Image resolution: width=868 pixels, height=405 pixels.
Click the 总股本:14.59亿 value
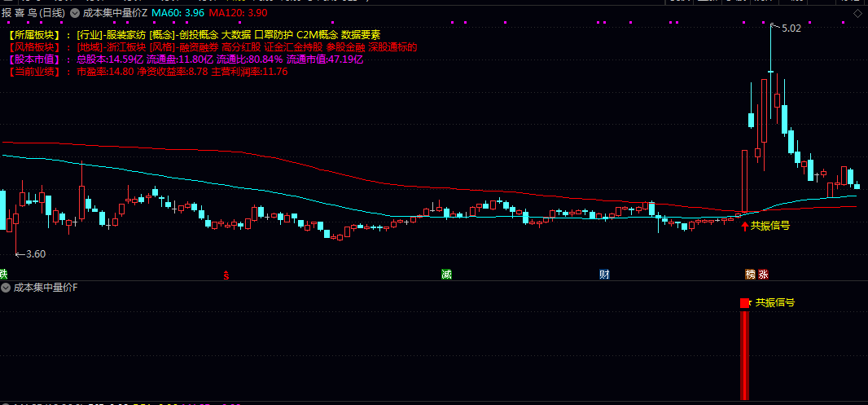coord(110,59)
